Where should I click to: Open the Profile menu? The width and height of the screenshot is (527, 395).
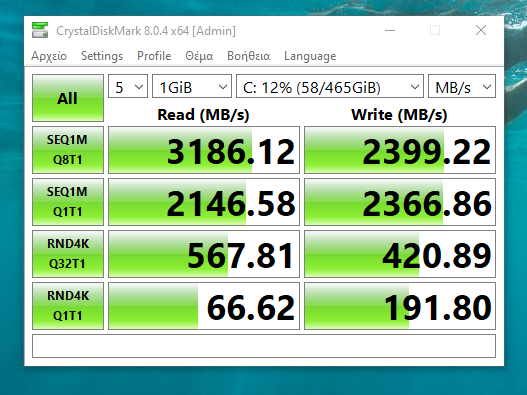pos(154,56)
